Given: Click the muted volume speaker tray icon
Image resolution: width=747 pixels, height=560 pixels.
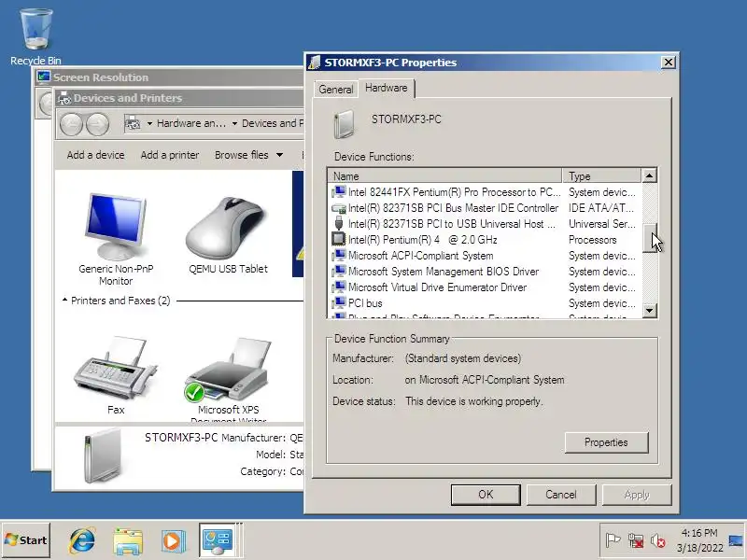Looking at the screenshot, I should (657, 540).
